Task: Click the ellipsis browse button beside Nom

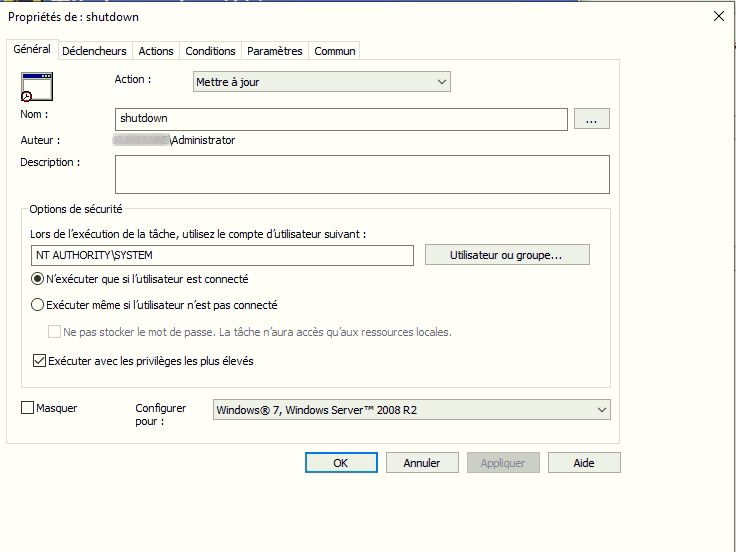Action: click(591, 119)
